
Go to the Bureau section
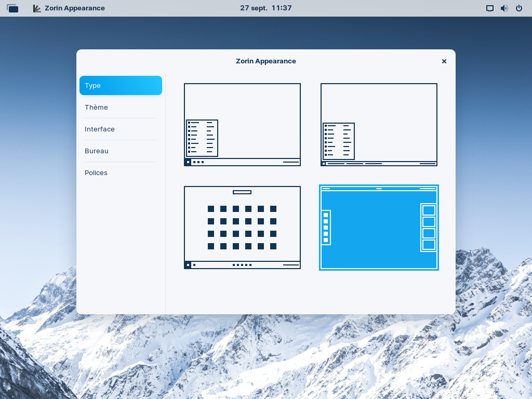coord(121,151)
